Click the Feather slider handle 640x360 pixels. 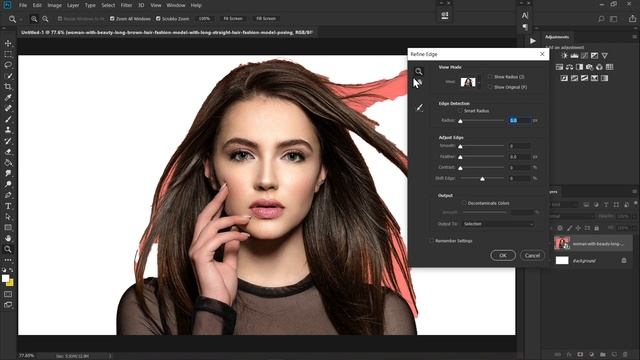pyautogui.click(x=460, y=157)
